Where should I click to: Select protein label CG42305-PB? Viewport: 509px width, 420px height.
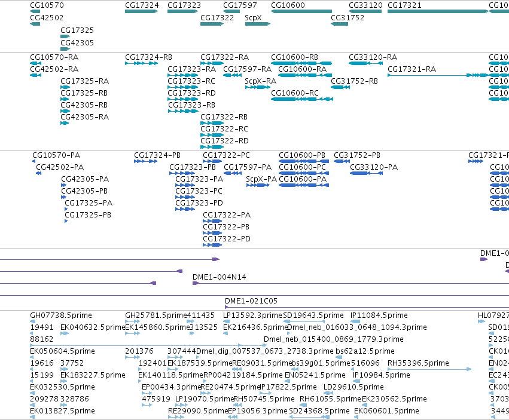click(84, 191)
